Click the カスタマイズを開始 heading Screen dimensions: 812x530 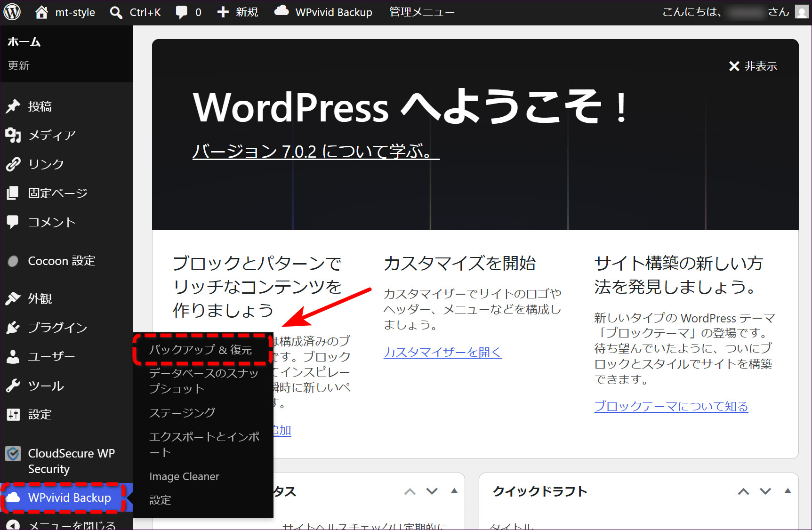coord(459,263)
